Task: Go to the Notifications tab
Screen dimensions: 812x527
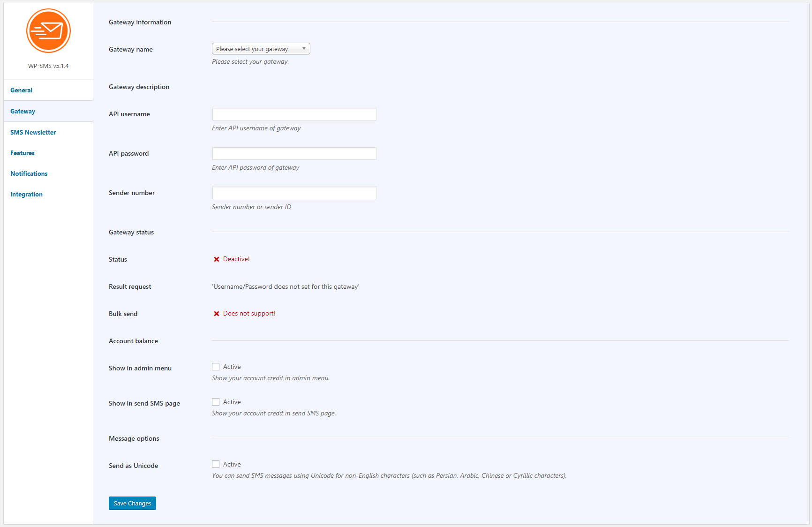Action: (48, 173)
